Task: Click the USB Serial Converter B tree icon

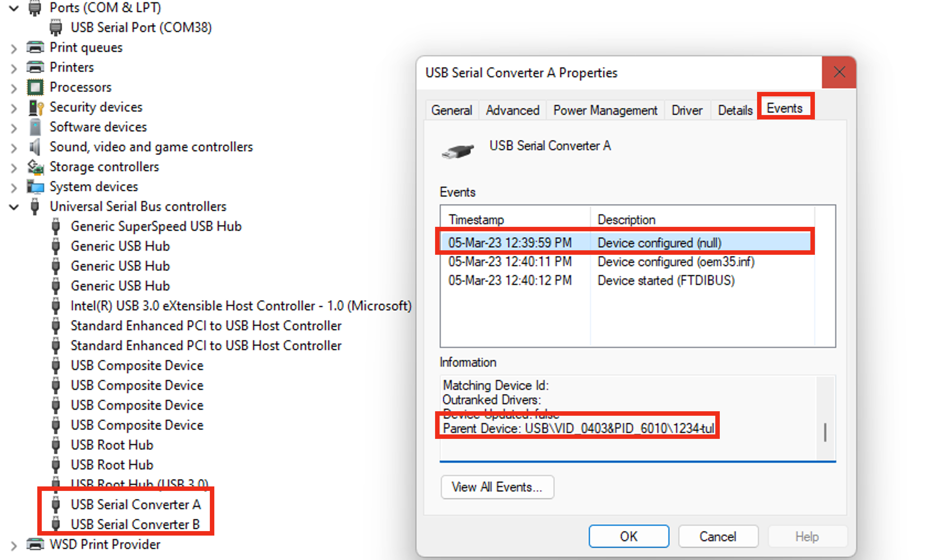Action: tap(56, 525)
